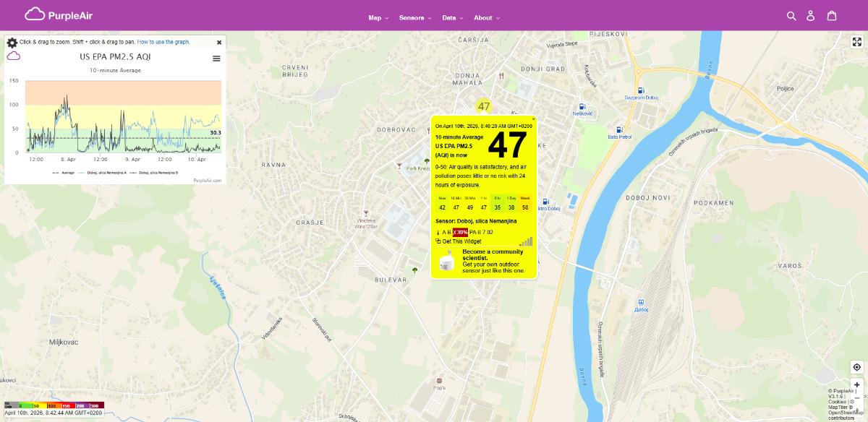Click the AQI color scale at bottom left
The width and height of the screenshot is (868, 422).
pos(51,407)
